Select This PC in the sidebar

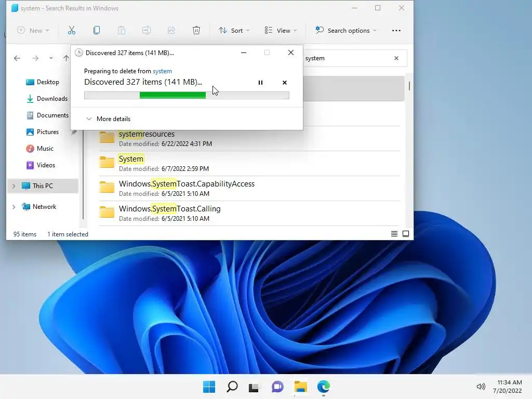tap(43, 186)
